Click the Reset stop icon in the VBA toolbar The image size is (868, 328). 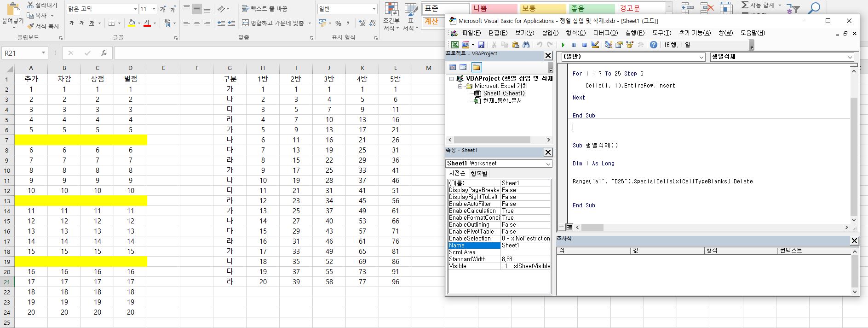click(584, 45)
